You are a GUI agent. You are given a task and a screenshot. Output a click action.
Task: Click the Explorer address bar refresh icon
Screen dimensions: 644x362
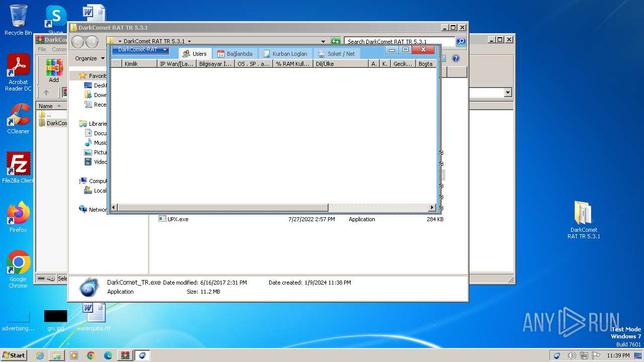(336, 42)
